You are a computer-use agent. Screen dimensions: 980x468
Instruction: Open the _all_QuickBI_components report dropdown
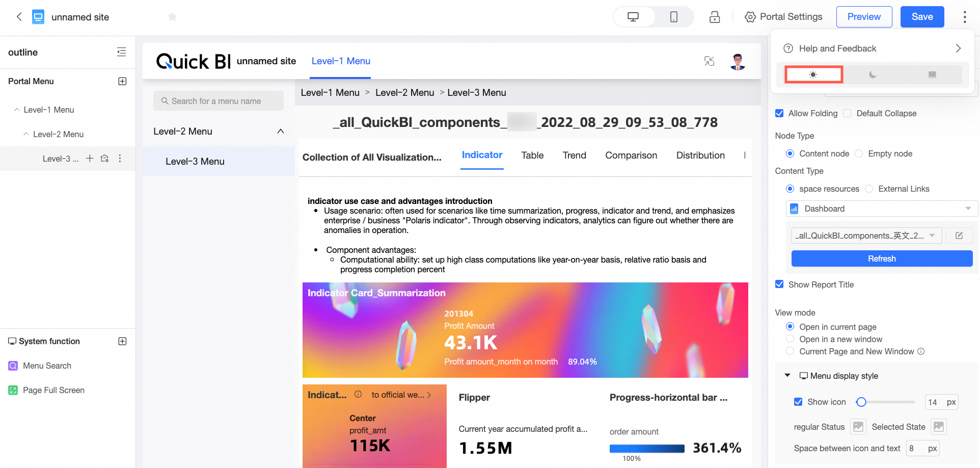click(x=866, y=236)
